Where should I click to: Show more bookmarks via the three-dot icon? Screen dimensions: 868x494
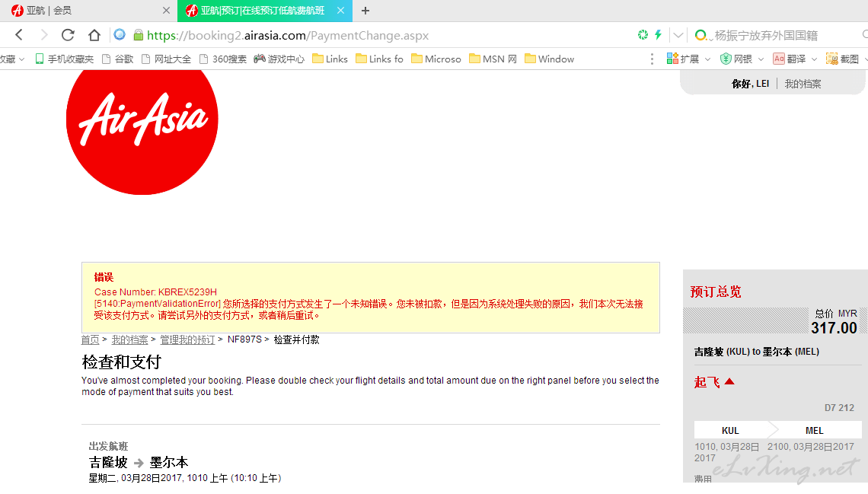[652, 59]
